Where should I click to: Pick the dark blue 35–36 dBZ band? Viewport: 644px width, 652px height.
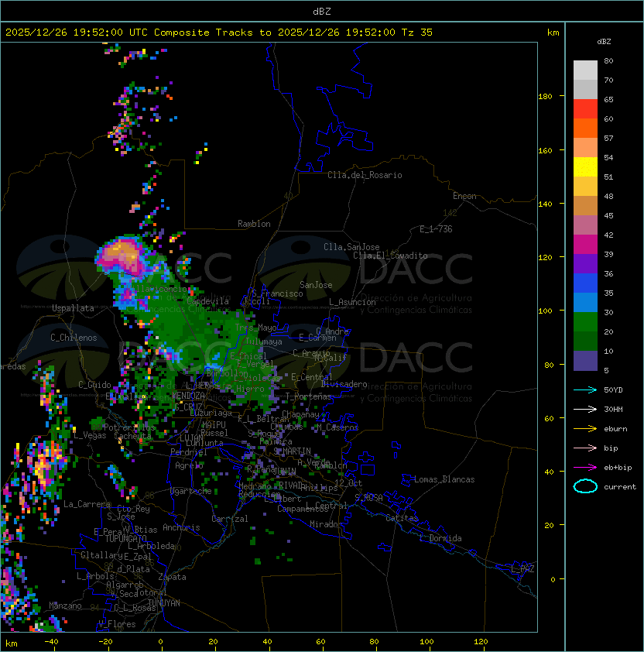(x=585, y=283)
